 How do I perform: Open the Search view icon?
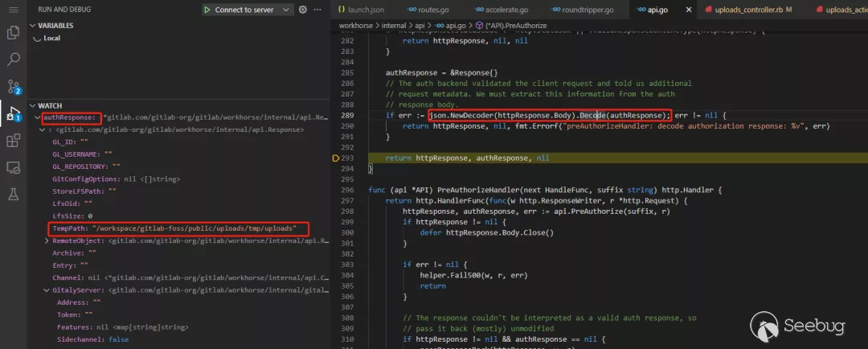[x=13, y=60]
